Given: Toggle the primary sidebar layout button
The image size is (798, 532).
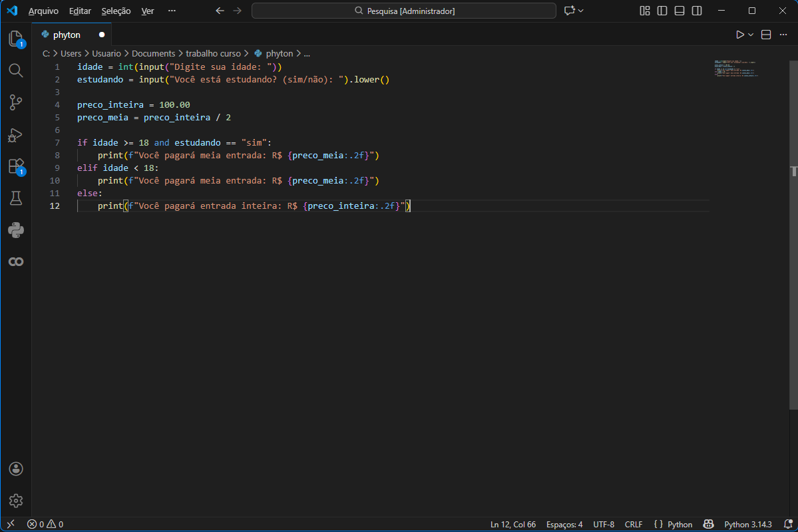Looking at the screenshot, I should tap(662, 11).
